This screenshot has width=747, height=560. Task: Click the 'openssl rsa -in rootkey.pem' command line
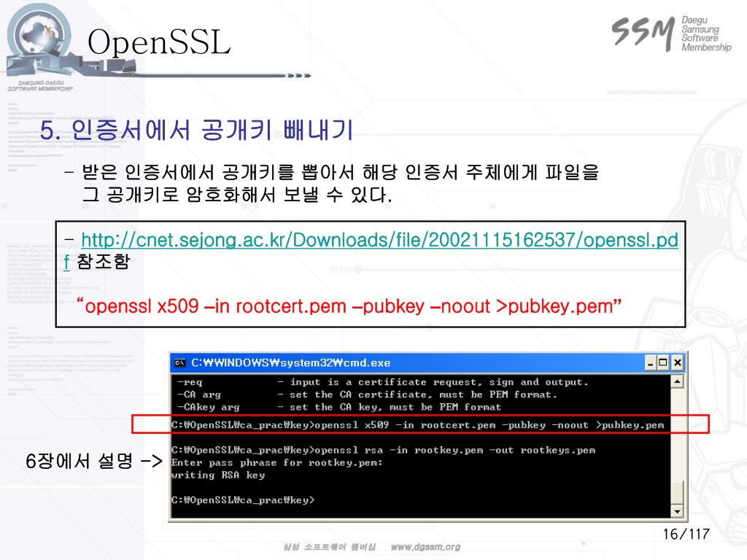tap(383, 450)
